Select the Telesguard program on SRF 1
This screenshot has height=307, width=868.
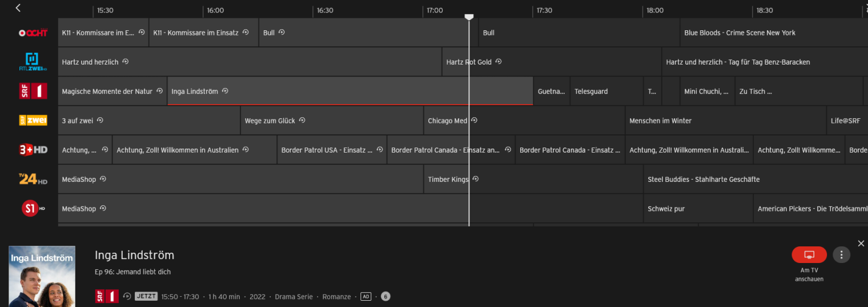click(x=591, y=91)
